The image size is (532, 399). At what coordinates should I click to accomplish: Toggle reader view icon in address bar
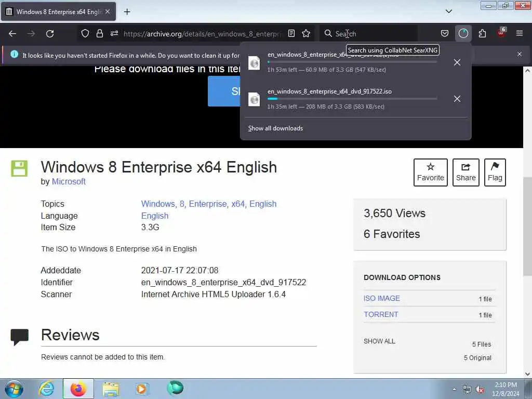[291, 33]
